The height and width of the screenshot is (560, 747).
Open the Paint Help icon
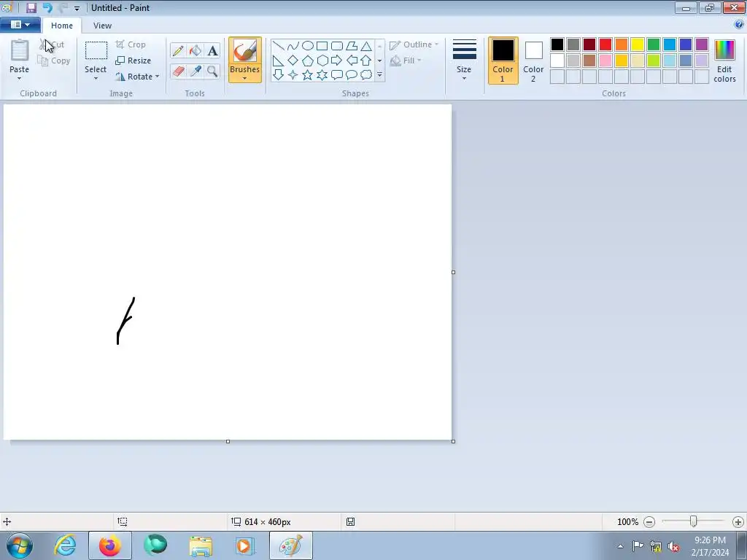[739, 25]
